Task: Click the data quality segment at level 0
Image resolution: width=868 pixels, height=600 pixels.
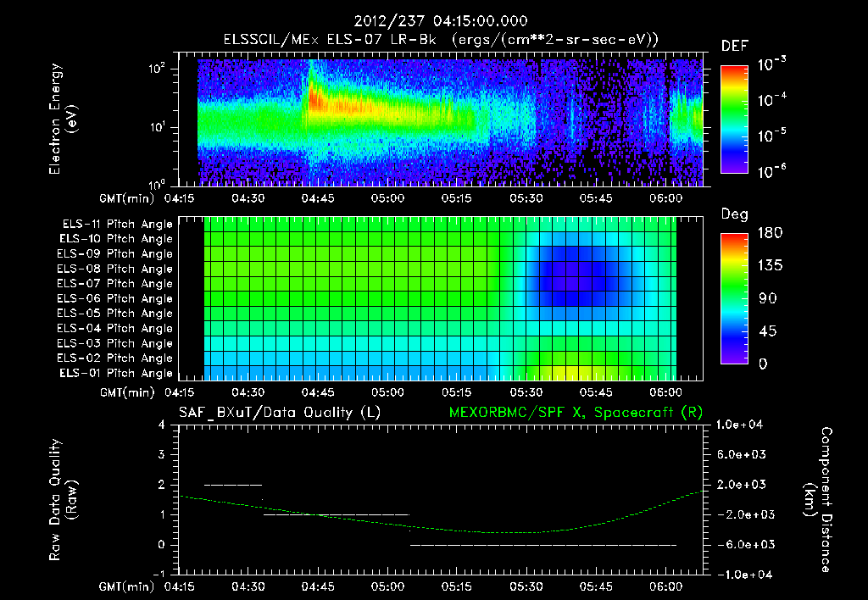Action: click(543, 545)
